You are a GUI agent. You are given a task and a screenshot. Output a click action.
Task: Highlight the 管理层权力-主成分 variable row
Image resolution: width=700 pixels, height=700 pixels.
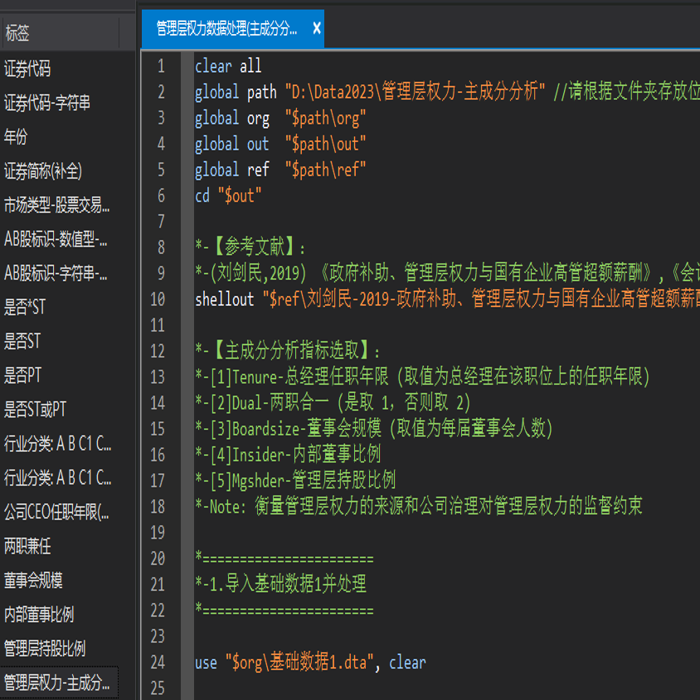tap(58, 683)
